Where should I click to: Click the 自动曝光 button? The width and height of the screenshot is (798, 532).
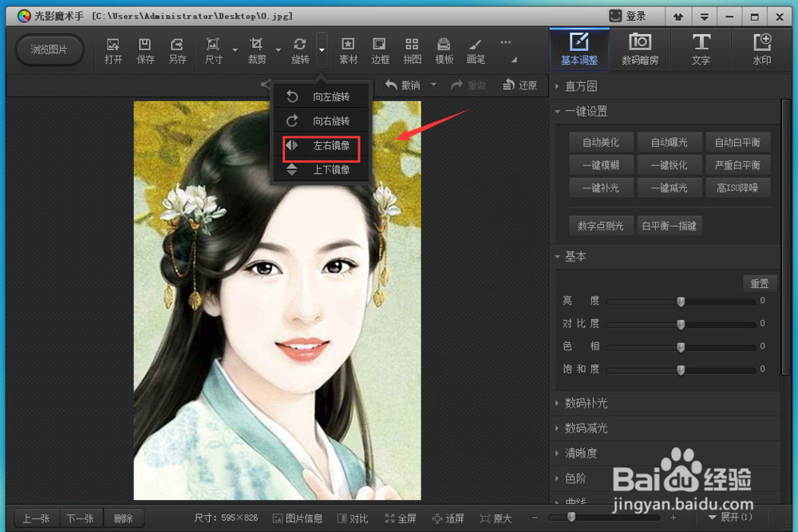tap(670, 143)
